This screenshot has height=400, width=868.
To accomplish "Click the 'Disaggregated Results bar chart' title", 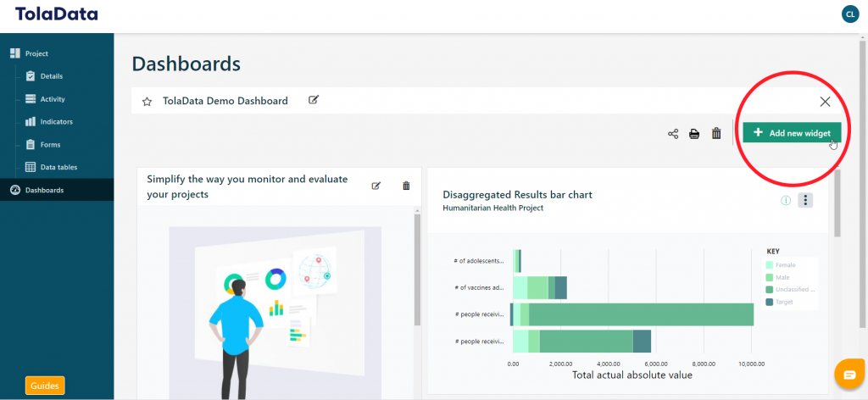I will point(518,195).
